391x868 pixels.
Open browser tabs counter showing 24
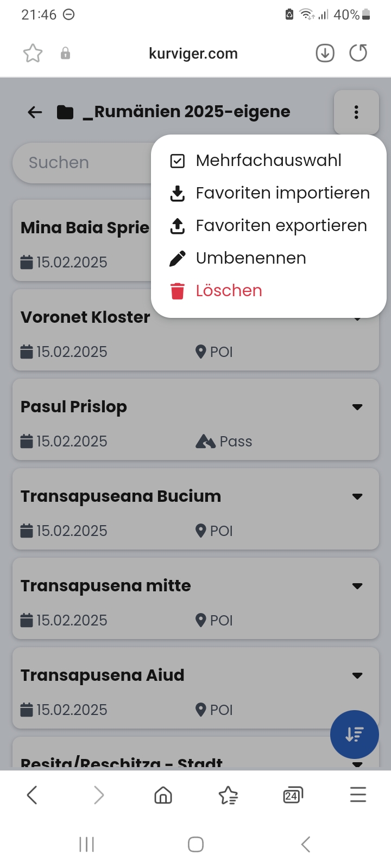tap(293, 795)
